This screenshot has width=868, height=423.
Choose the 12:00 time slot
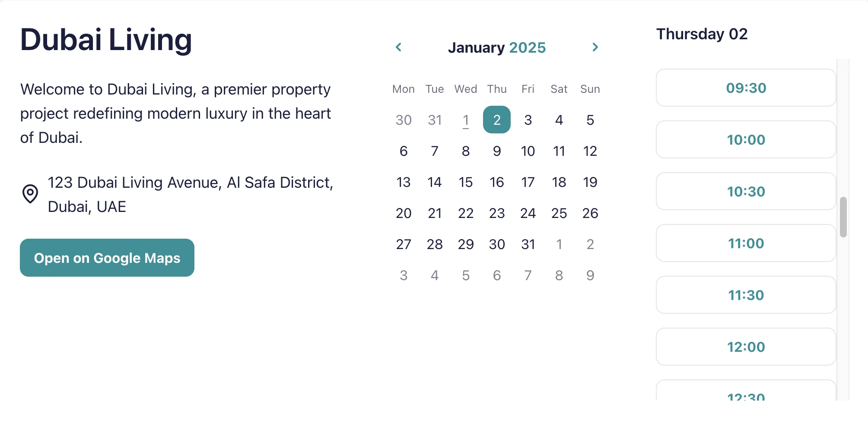point(746,347)
